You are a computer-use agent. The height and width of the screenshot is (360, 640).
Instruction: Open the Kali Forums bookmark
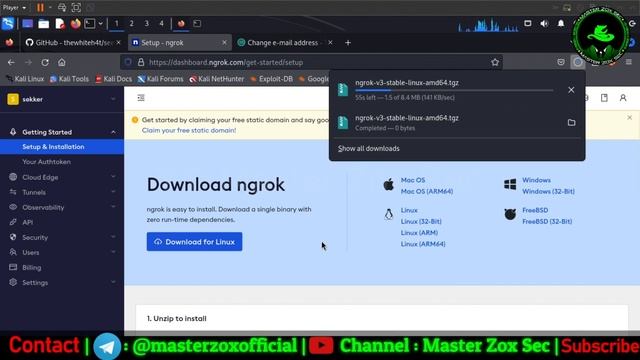tap(160, 79)
